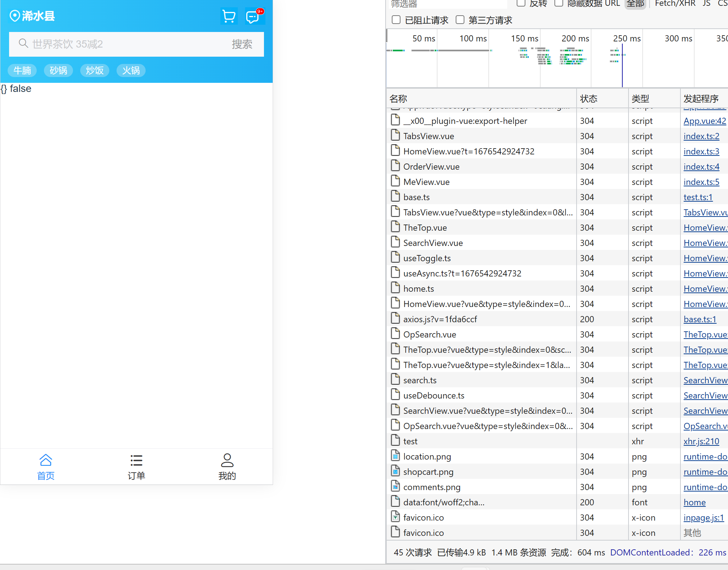728x570 pixels.
Task: Click image icon of comments.png row
Action: coord(395,486)
